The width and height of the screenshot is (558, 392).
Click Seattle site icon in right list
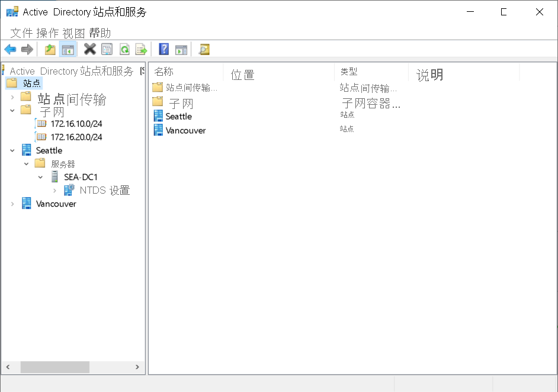click(x=158, y=116)
